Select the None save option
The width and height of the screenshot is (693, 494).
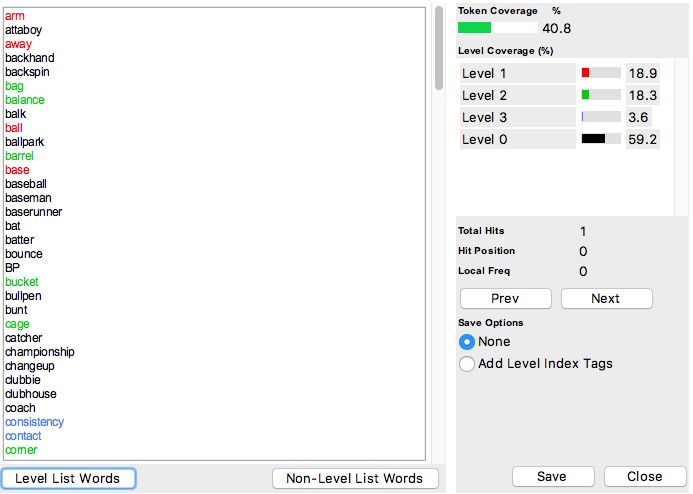[x=467, y=342]
